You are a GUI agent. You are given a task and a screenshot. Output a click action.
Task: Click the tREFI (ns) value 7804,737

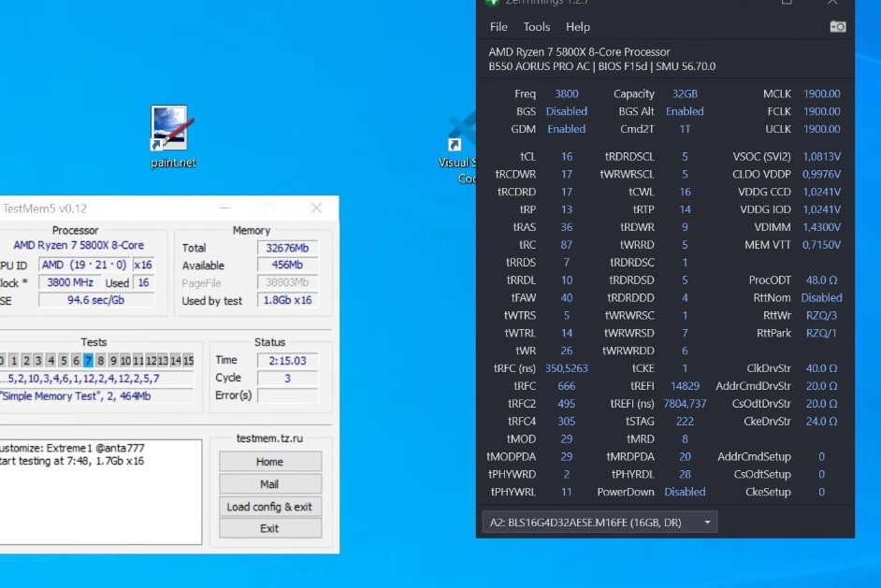coord(685,404)
